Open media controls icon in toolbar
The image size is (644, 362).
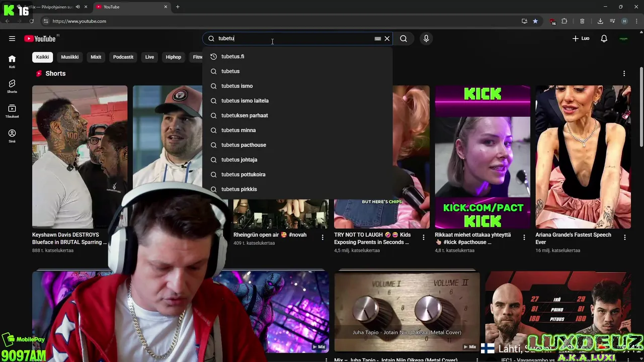tap(612, 21)
